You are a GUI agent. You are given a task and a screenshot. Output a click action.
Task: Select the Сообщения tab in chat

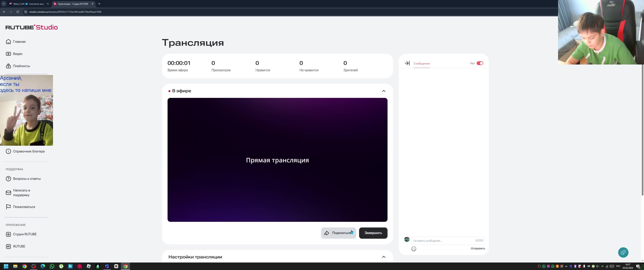(x=421, y=64)
